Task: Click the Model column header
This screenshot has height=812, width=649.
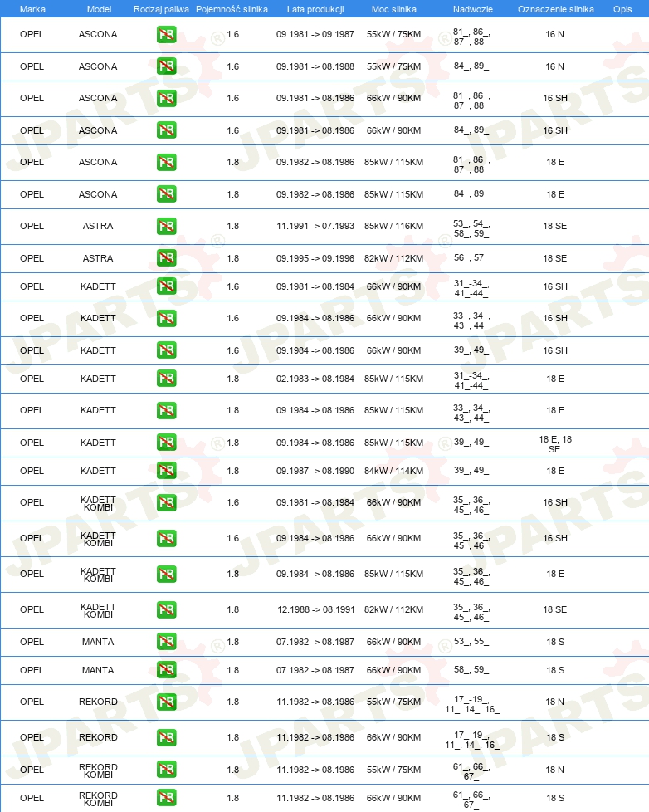Action: coord(100,9)
